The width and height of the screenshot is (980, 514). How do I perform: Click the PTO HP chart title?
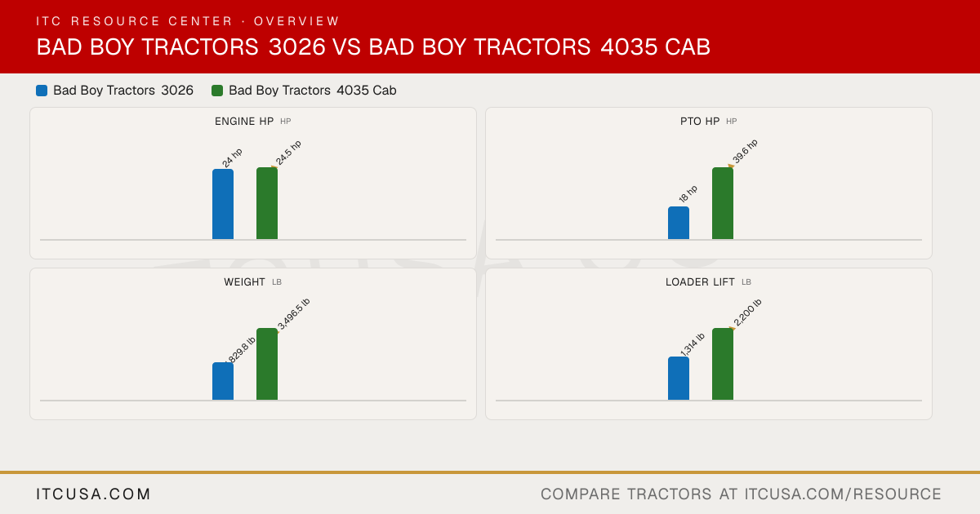700,122
